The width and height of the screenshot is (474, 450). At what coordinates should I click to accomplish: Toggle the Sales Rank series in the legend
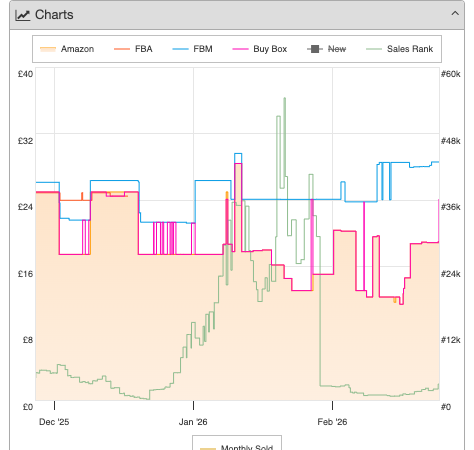point(399,49)
